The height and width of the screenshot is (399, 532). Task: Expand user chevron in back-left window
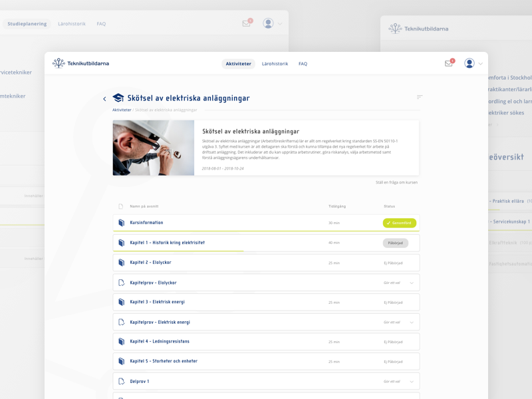(x=280, y=24)
